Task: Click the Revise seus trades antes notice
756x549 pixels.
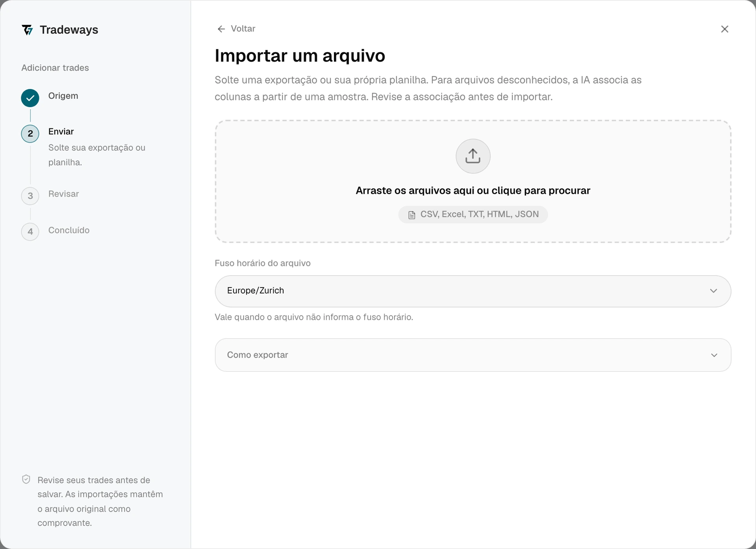Action: 100,501
